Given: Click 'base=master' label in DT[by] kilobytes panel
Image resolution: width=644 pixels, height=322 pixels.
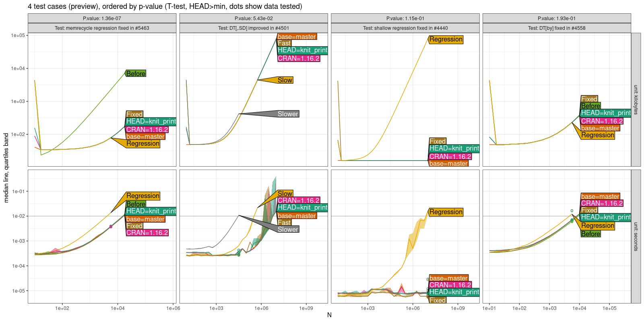Looking at the screenshot, I should 600,128.
